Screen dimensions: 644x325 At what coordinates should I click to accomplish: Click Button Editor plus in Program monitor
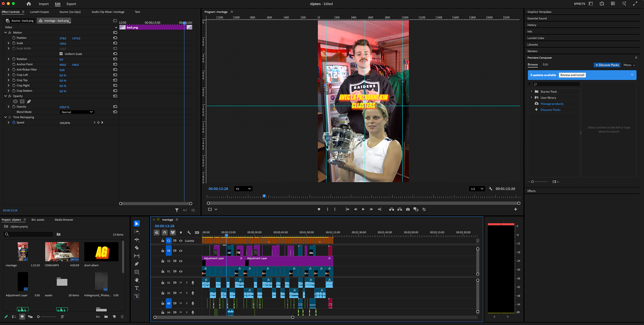(516, 209)
